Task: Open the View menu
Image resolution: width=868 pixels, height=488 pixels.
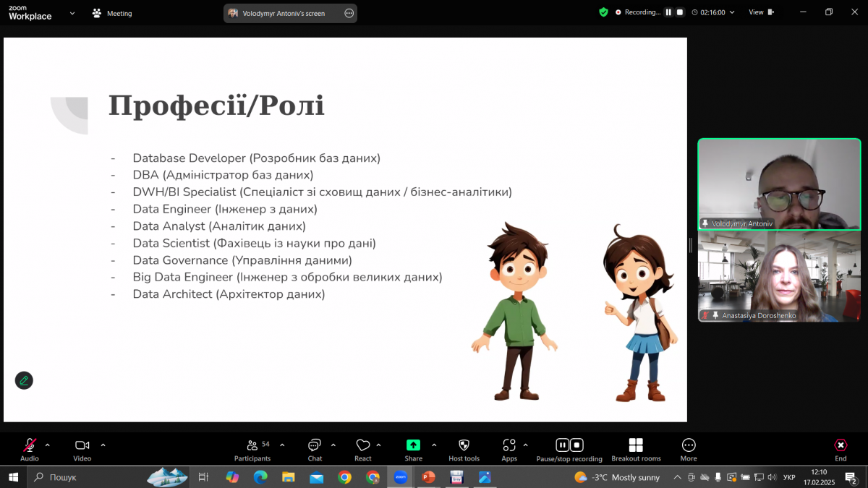Action: click(760, 12)
